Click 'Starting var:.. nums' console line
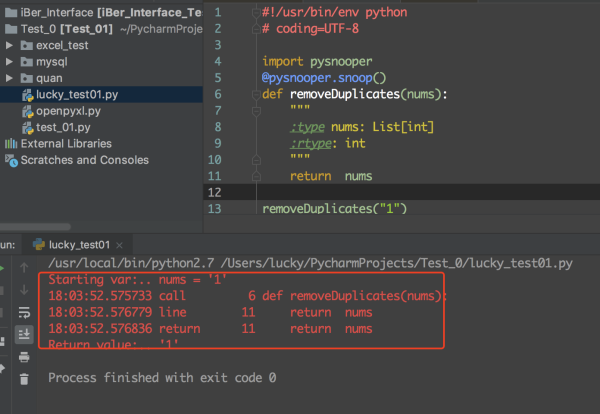The image size is (600, 414). coord(137,280)
